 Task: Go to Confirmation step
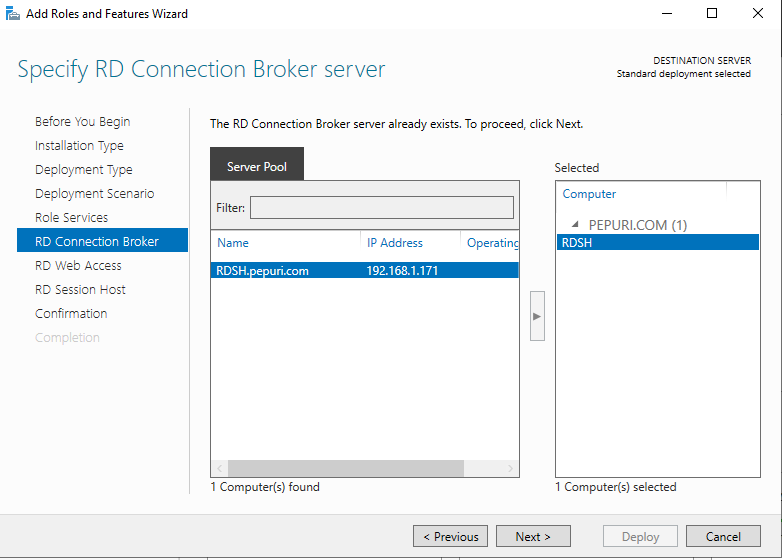71,313
